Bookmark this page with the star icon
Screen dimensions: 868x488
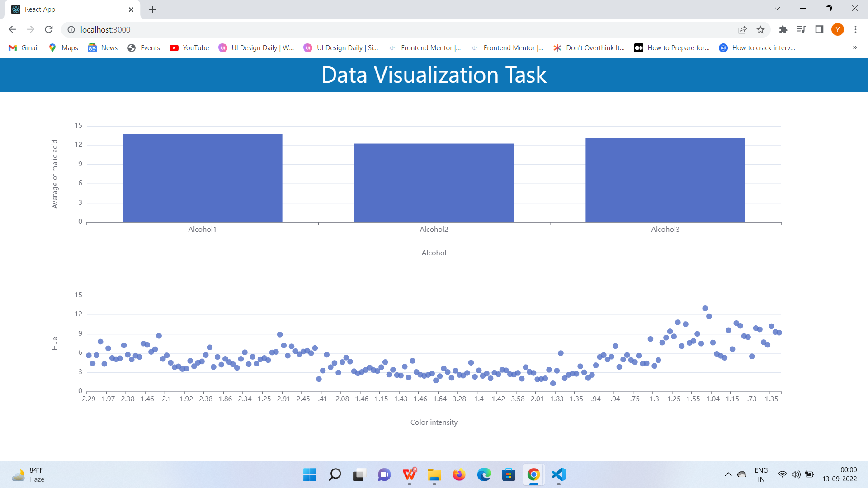point(761,29)
